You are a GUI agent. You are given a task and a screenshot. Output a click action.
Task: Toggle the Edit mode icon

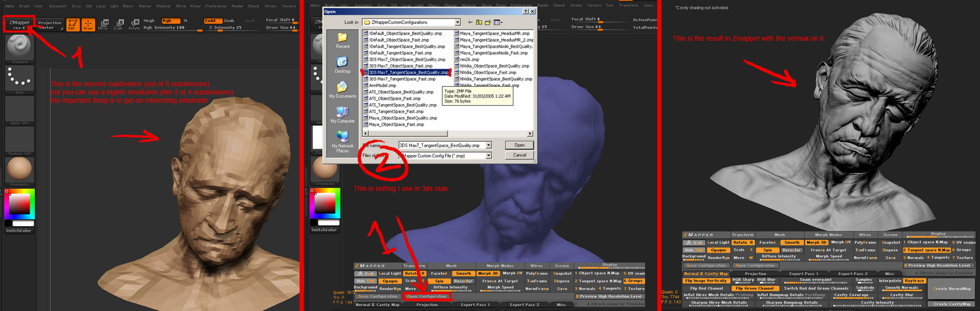[73, 24]
